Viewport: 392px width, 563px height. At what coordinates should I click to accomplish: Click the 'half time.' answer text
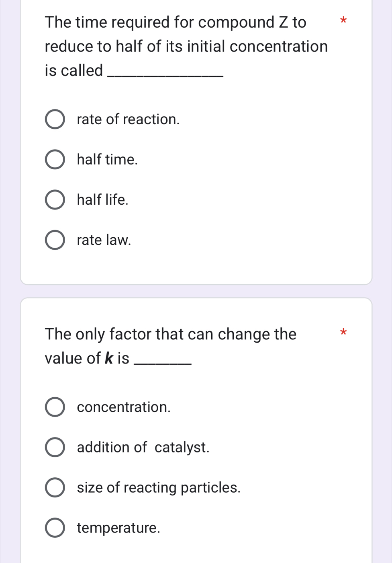[107, 160]
